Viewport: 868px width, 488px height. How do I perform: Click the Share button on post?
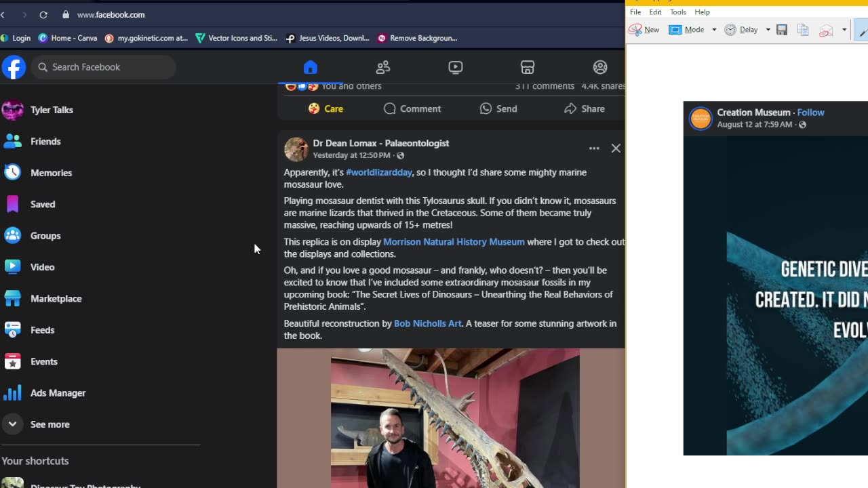pyautogui.click(x=585, y=108)
